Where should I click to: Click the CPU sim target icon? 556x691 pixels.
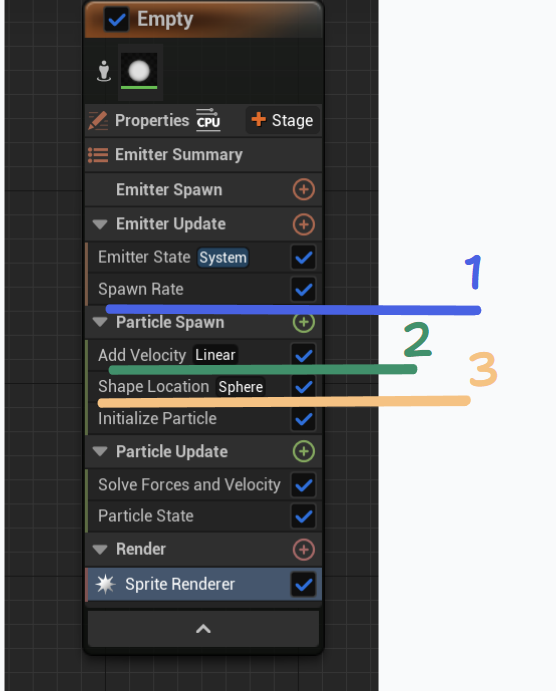pos(208,119)
